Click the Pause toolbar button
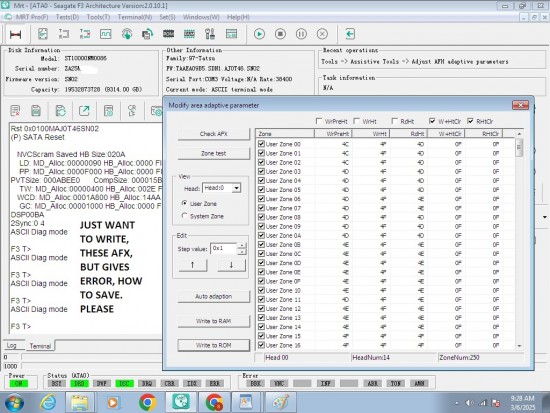 301,34
